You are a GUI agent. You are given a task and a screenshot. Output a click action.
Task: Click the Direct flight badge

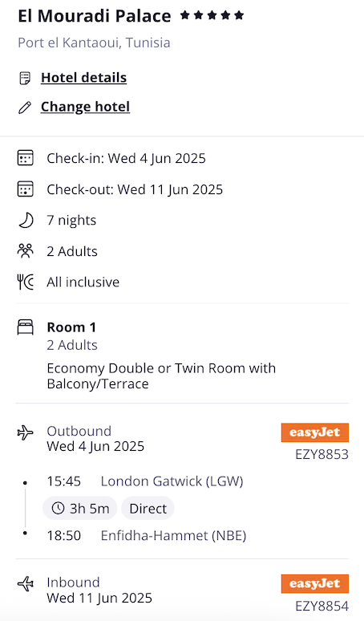148,508
